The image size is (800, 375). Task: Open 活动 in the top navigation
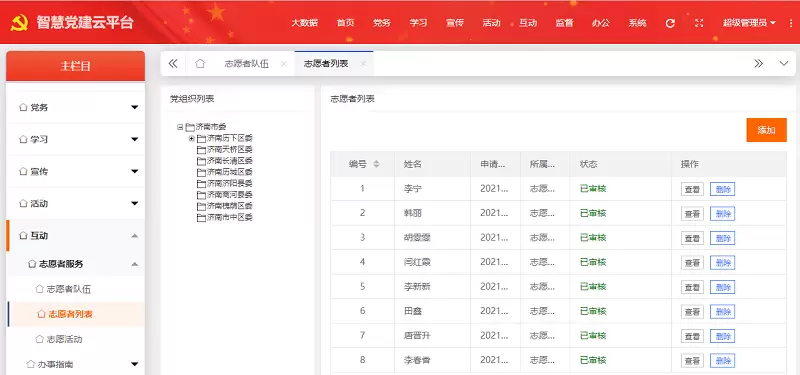pyautogui.click(x=491, y=23)
